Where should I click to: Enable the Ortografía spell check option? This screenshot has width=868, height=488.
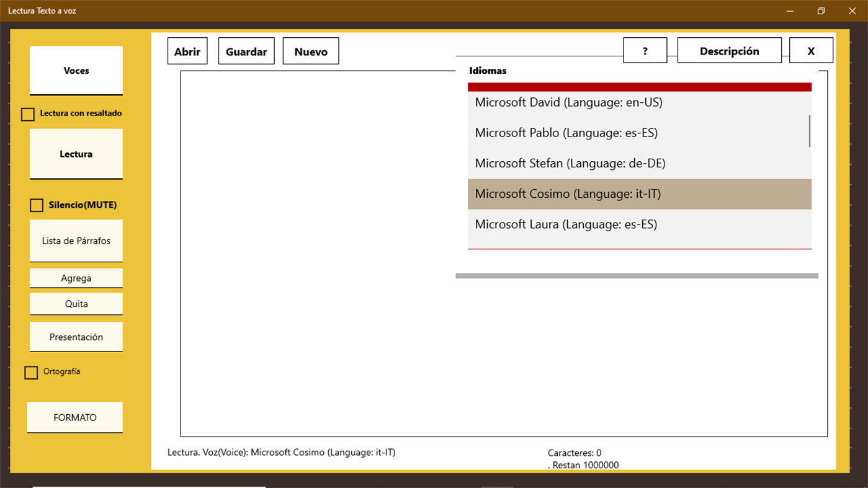[x=31, y=372]
